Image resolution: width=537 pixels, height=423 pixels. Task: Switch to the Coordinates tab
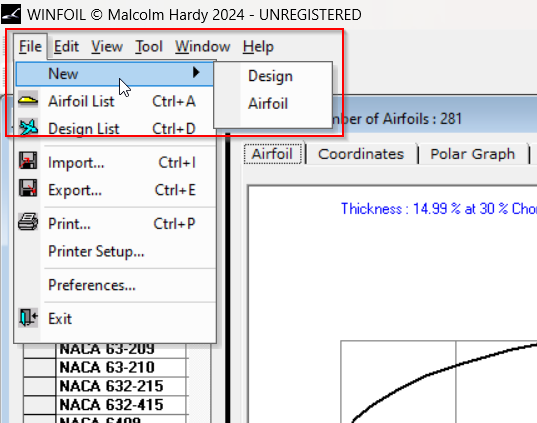click(361, 154)
